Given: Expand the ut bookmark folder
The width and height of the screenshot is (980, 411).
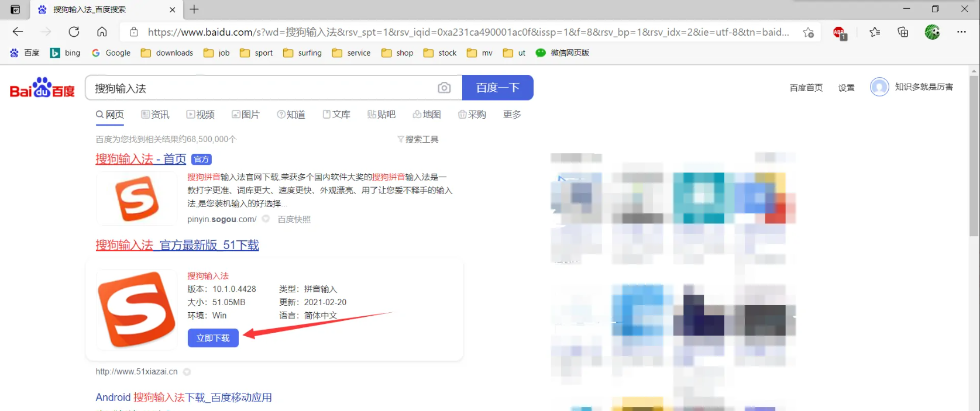Looking at the screenshot, I should [x=514, y=53].
